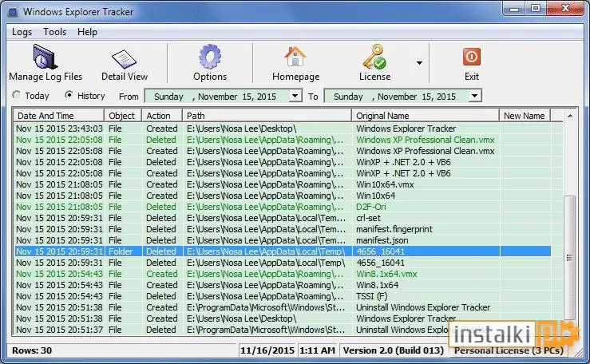
Task: Click the vertical scrollbar thumb
Action: tap(570, 258)
